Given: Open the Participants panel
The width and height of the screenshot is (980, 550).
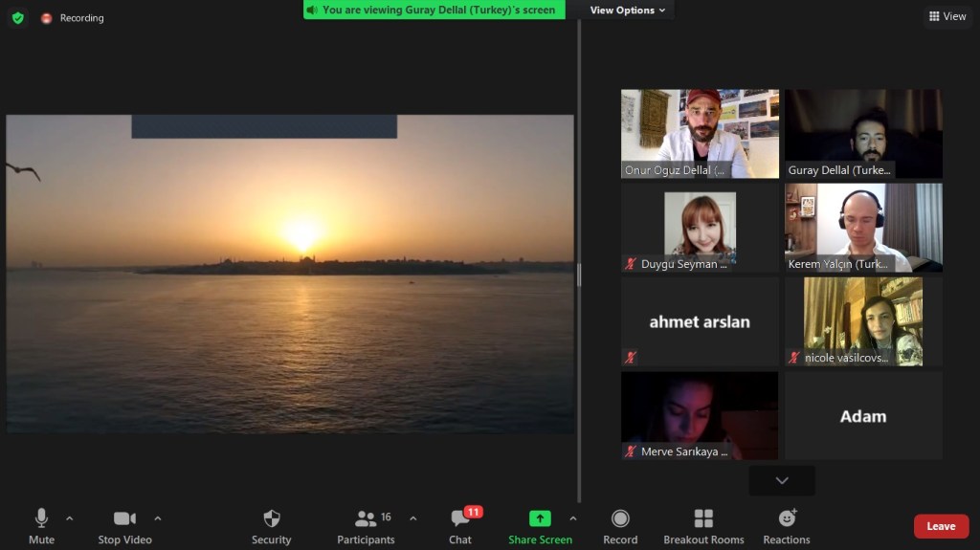Looking at the screenshot, I should point(366,525).
